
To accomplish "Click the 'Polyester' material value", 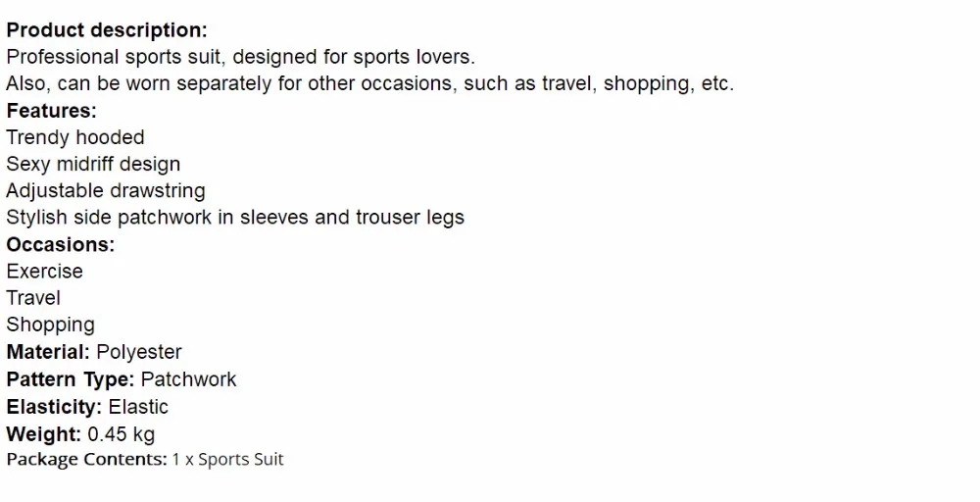I will pyautogui.click(x=139, y=353).
